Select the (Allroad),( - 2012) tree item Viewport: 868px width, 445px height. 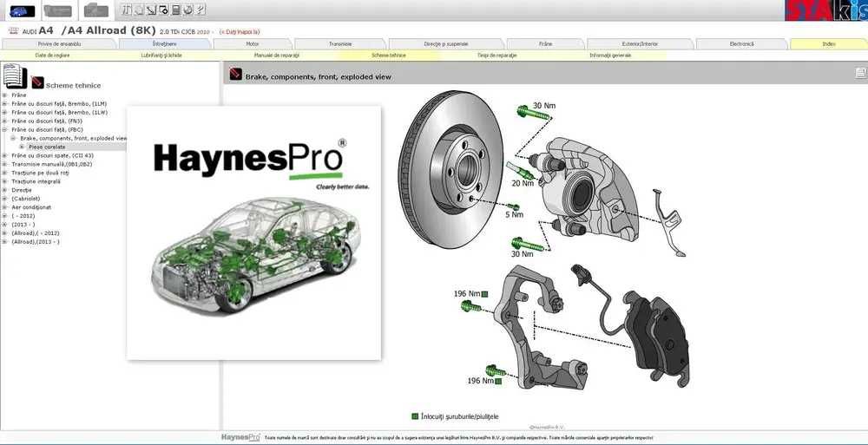tap(36, 233)
